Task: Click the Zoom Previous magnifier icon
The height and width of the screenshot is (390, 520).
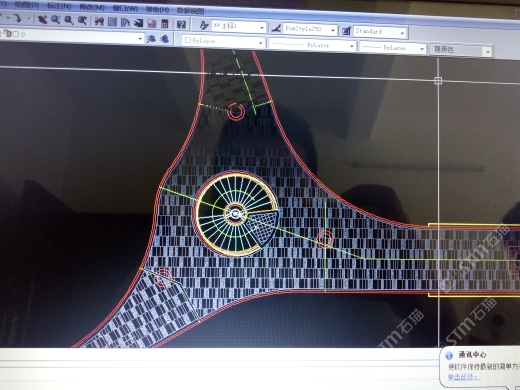Action: (x=82, y=21)
